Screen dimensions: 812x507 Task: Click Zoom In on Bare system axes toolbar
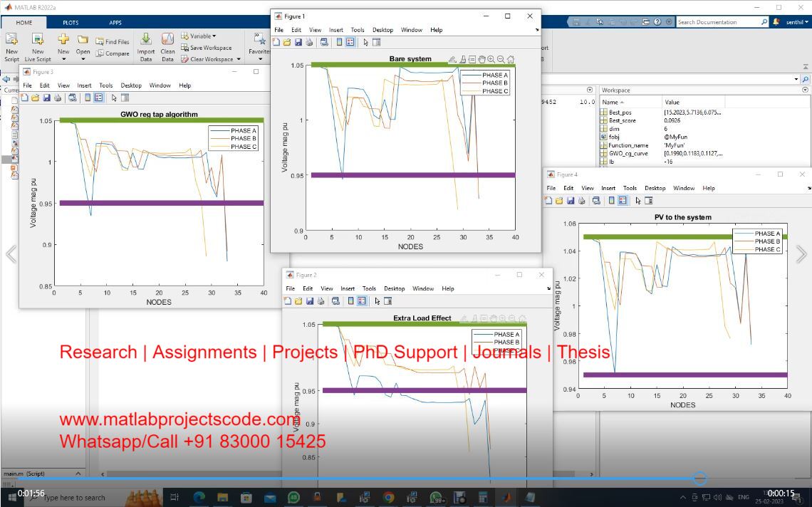(491, 60)
